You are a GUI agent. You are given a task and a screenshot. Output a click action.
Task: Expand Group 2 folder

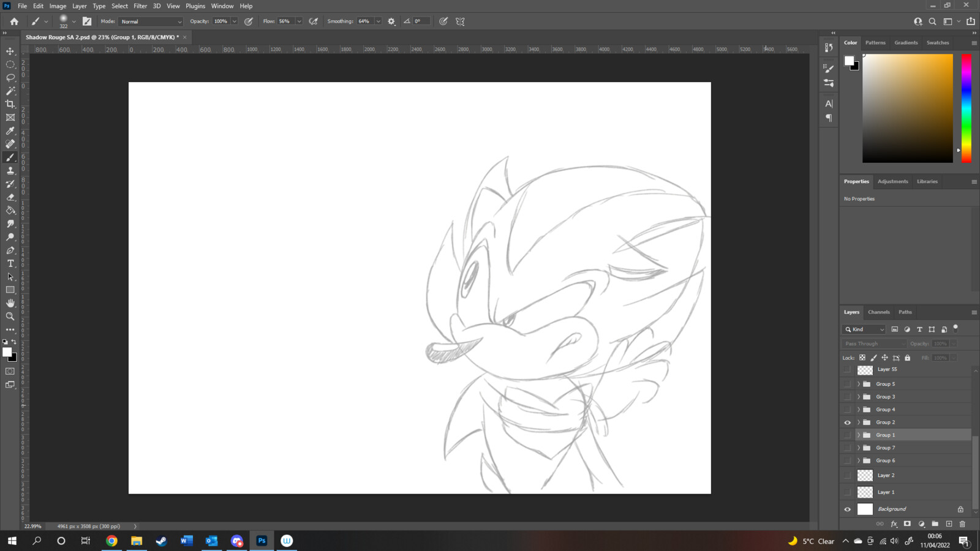(x=858, y=422)
